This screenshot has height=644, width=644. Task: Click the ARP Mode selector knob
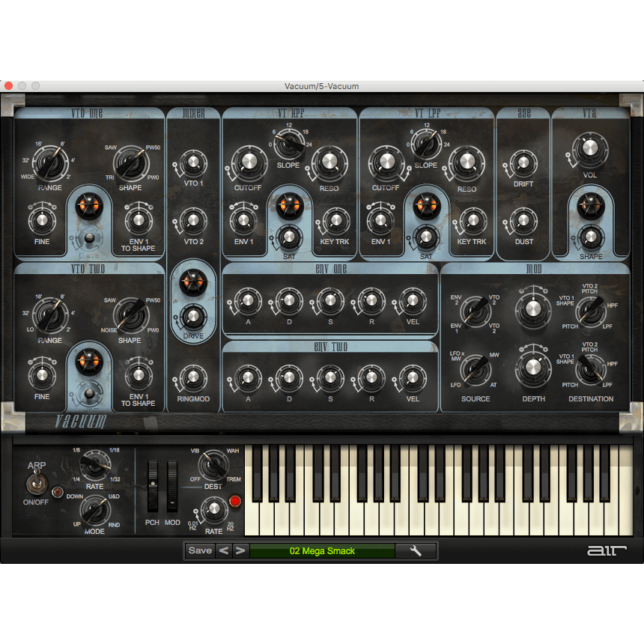94,510
